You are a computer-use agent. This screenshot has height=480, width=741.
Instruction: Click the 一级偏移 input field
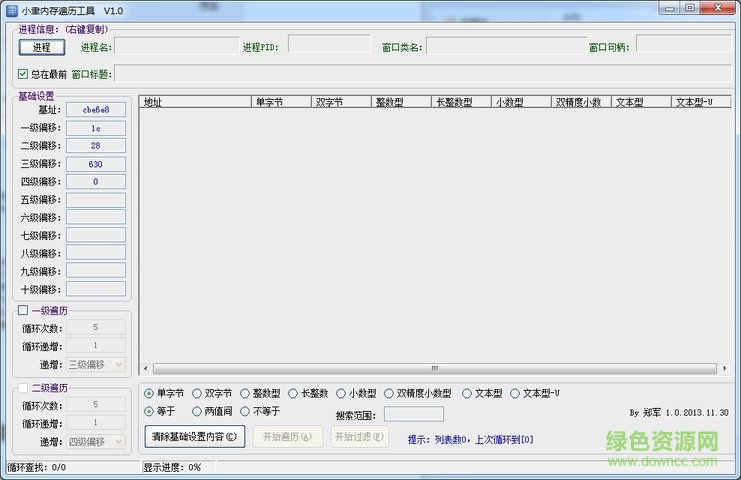(x=96, y=128)
